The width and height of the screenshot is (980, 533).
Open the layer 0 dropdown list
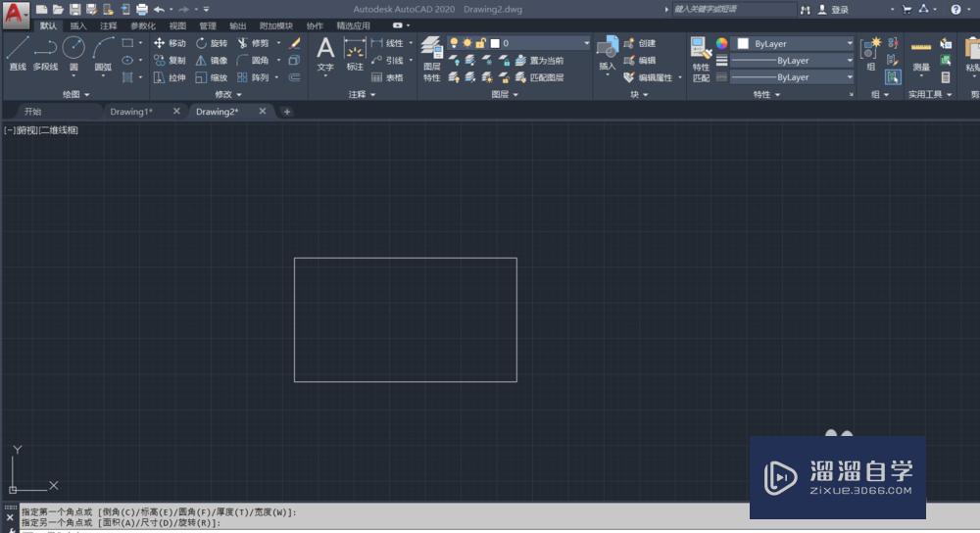(x=586, y=43)
